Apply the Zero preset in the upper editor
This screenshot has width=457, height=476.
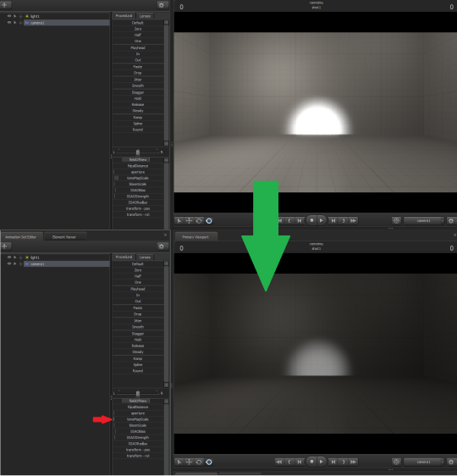point(138,29)
